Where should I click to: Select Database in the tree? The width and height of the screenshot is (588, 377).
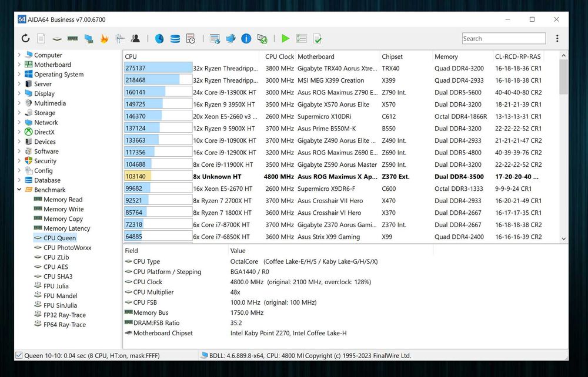click(x=47, y=180)
